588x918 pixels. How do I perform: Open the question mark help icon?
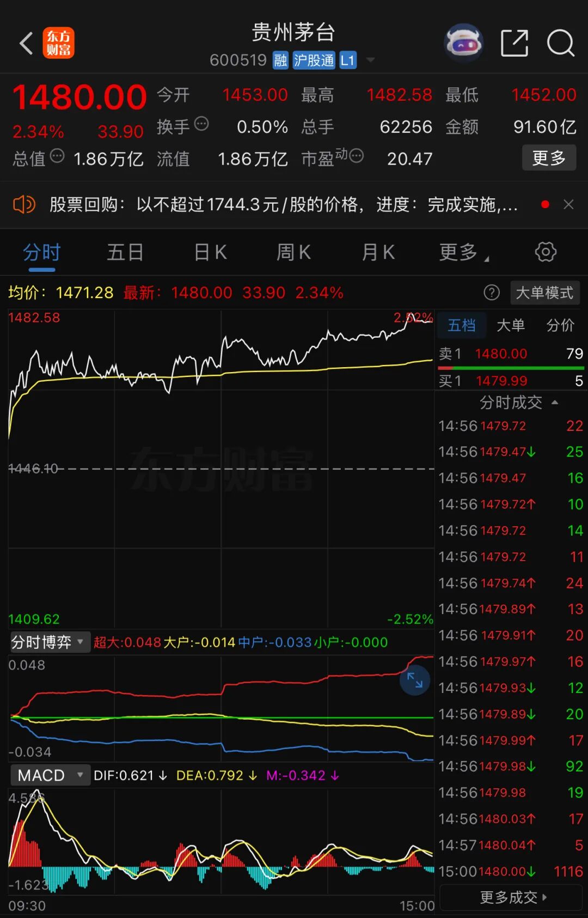click(492, 293)
